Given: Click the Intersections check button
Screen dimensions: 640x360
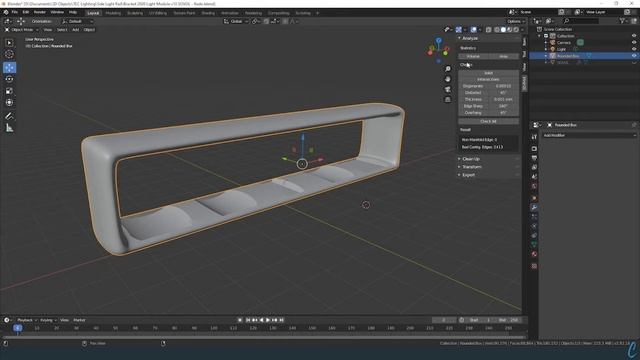Looking at the screenshot, I should point(489,79).
